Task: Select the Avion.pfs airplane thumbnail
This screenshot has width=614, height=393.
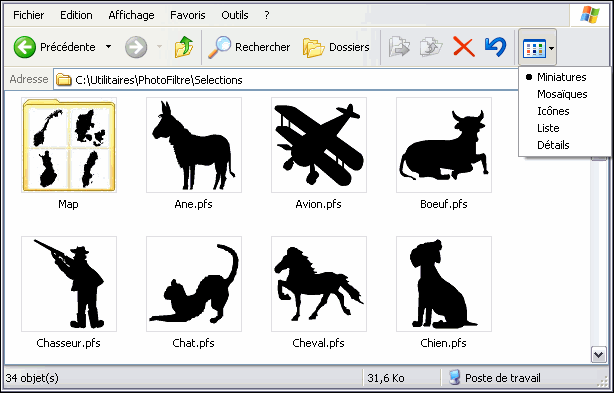Action: tap(319, 145)
